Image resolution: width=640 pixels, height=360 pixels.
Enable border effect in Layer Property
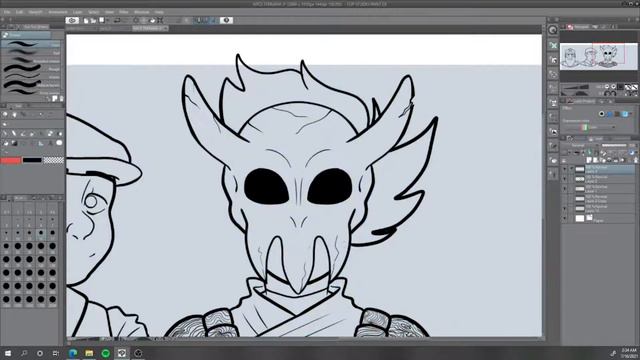point(602,114)
